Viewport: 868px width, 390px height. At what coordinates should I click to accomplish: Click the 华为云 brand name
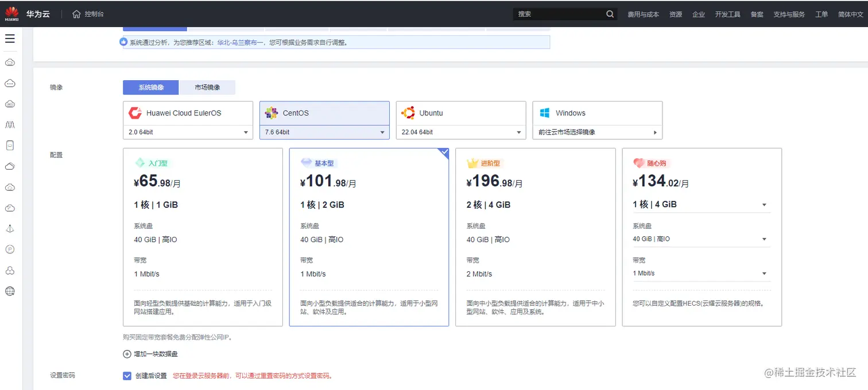point(38,14)
